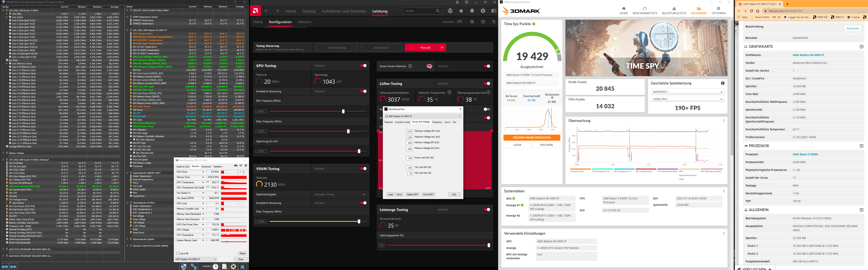The height and width of the screenshot is (270, 868).
Task: Open Graphics Card tab in GPU-Z
Action: pos(183,166)
